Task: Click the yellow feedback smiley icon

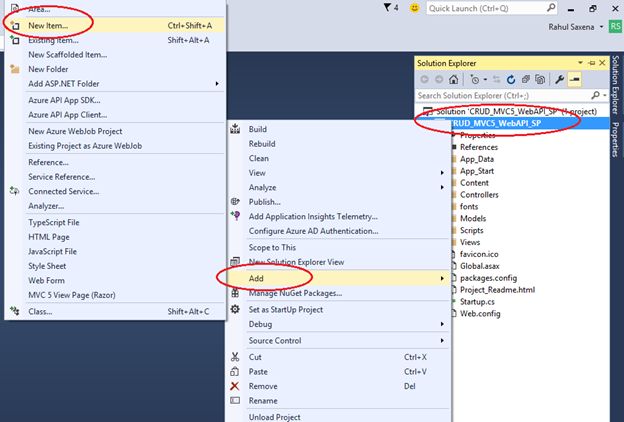Action: 414,8
